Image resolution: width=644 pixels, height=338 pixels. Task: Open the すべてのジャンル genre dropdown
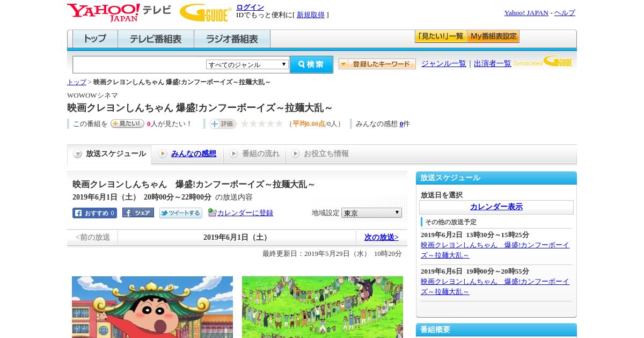pos(247,64)
